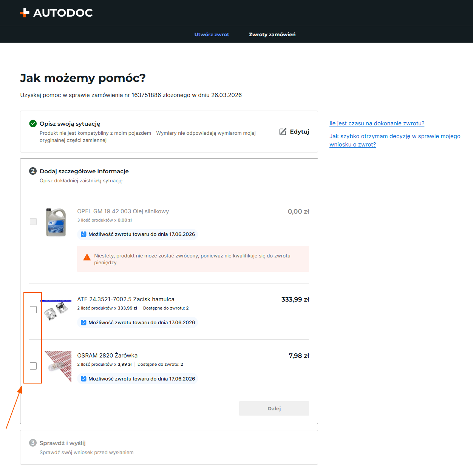This screenshot has width=473, height=476.
Task: Click step 2 number icon
Action: click(33, 171)
